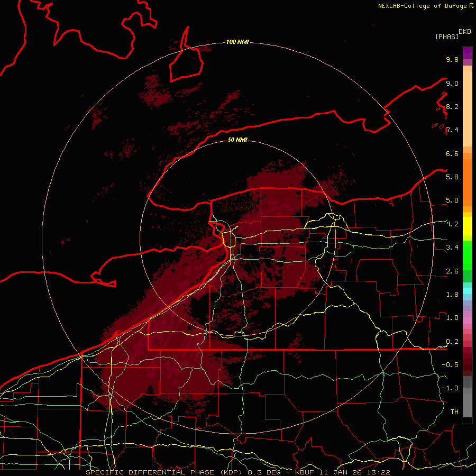476x476 pixels.
Task: Click the [PHAS] label above the color scale
Action: tap(447, 36)
